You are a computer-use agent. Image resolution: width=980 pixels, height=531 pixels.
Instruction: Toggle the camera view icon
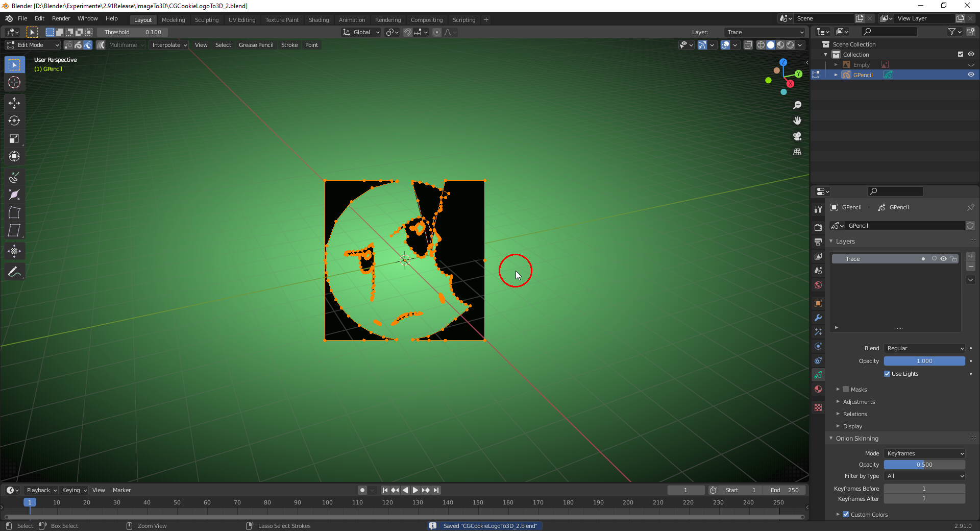coord(797,136)
